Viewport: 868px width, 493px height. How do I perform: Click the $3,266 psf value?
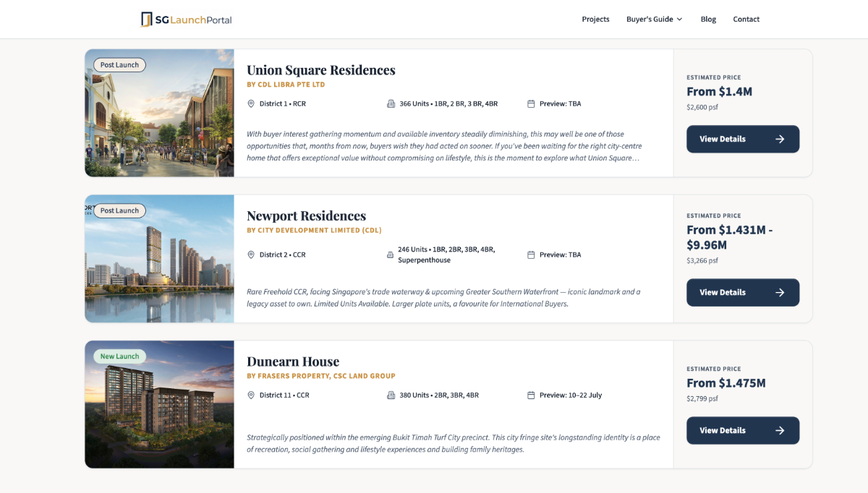pyautogui.click(x=702, y=261)
